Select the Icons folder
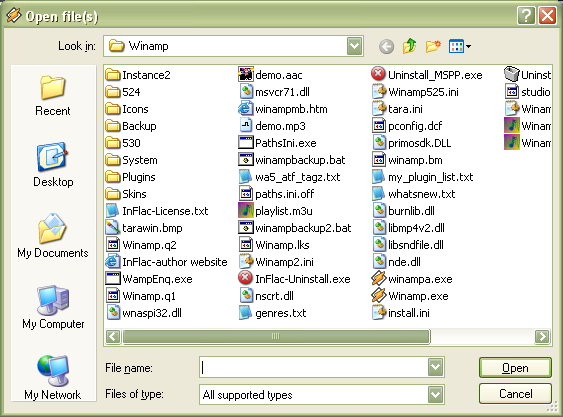563x417 pixels. (127, 109)
